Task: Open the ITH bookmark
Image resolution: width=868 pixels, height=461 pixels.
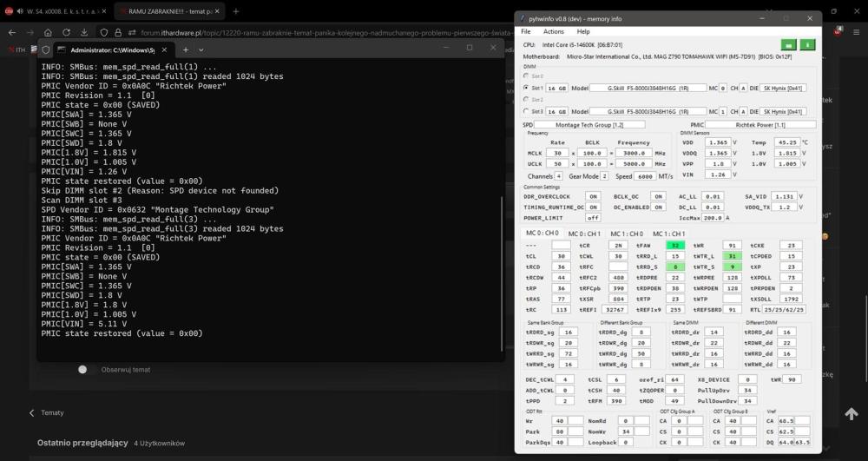Action: tap(16, 49)
